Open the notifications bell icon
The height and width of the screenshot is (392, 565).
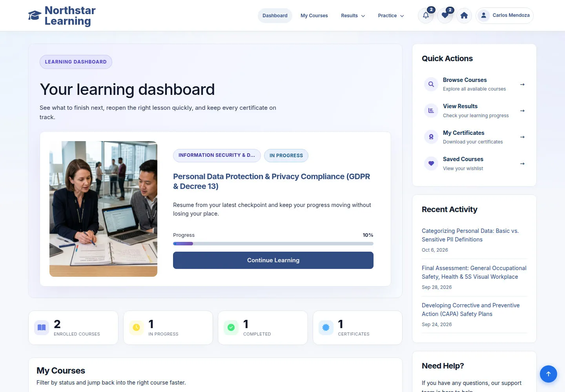pyautogui.click(x=426, y=16)
